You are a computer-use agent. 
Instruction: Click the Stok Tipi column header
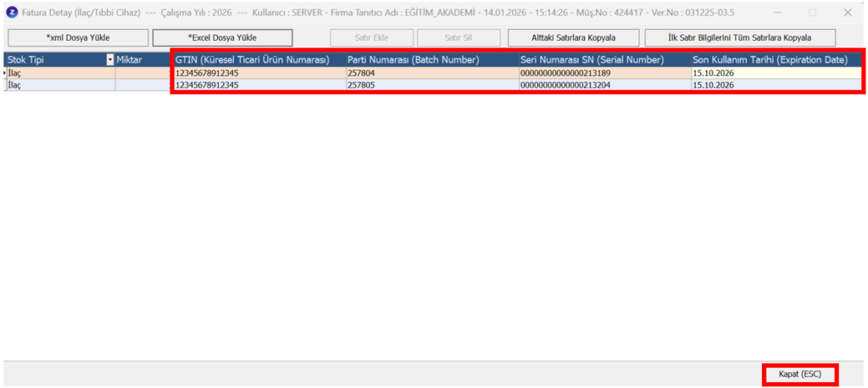[55, 60]
